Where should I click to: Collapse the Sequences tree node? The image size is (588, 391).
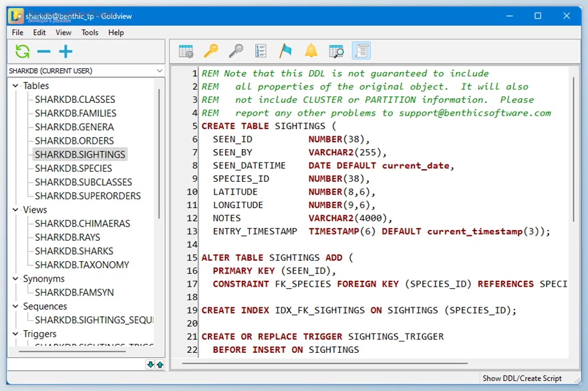[15, 306]
